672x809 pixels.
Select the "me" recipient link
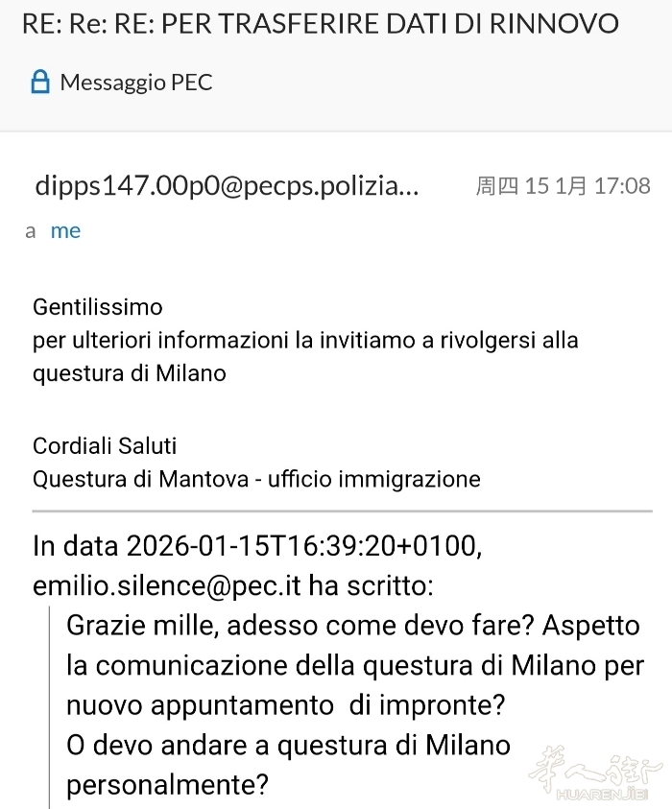pos(65,231)
